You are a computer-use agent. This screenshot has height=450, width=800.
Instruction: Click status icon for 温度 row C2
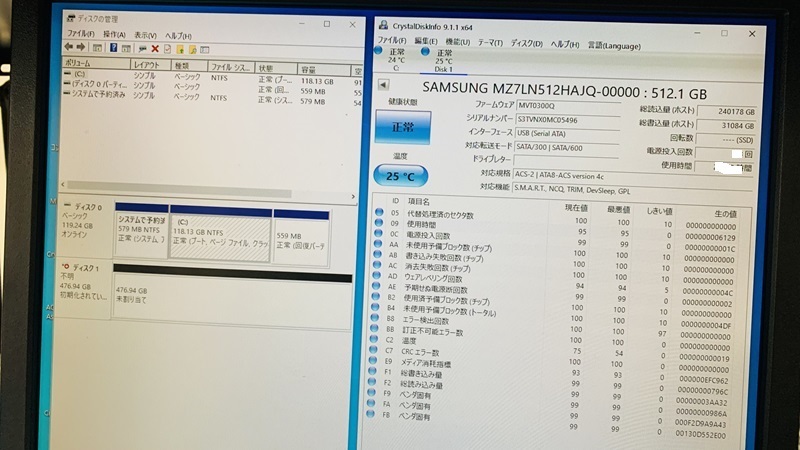(x=374, y=339)
